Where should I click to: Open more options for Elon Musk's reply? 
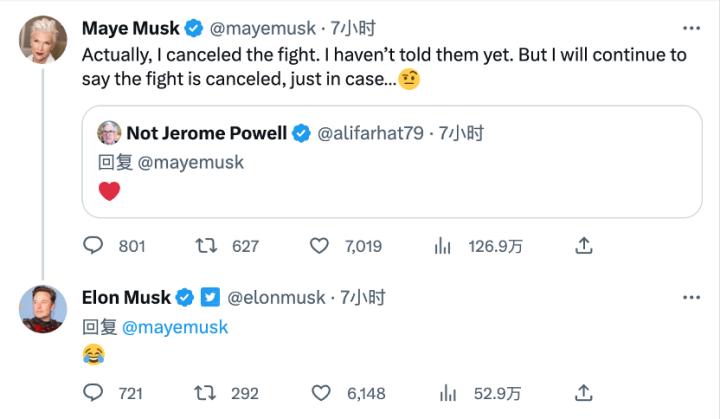(691, 297)
